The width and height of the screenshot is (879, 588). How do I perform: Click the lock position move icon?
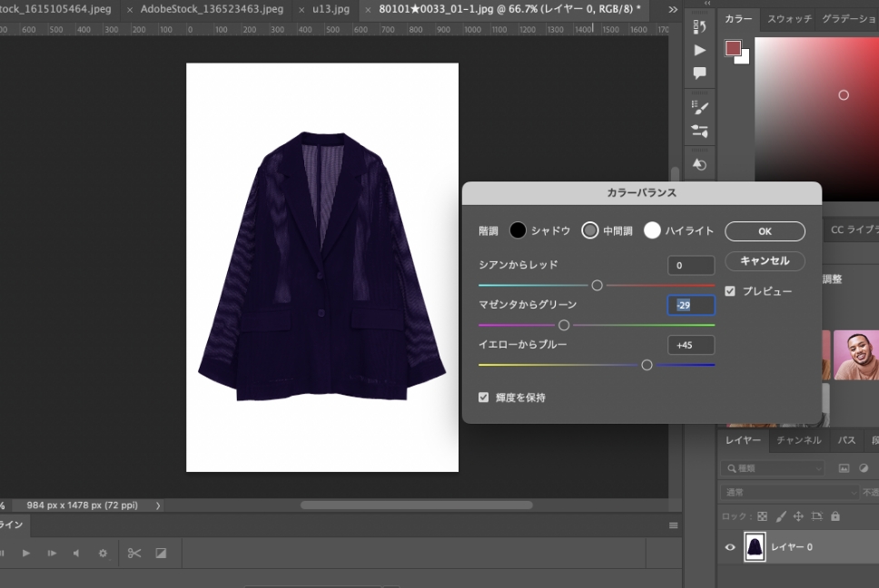(x=798, y=516)
